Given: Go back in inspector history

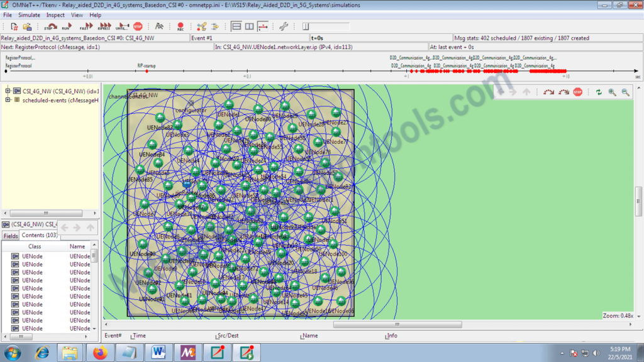Looking at the screenshot, I should pyautogui.click(x=65, y=227).
